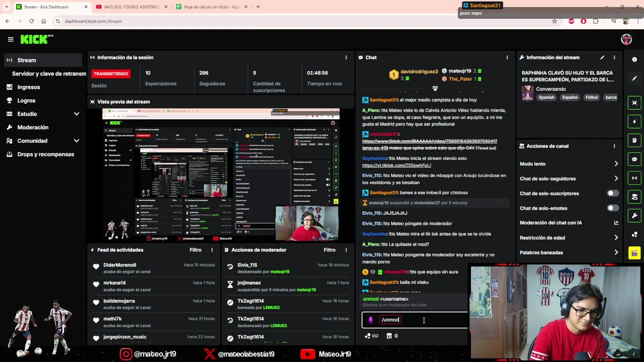Viewport: 644px width, 362px height.
Task: Open the Información del stream three-dot menu
Action: [x=614, y=57]
